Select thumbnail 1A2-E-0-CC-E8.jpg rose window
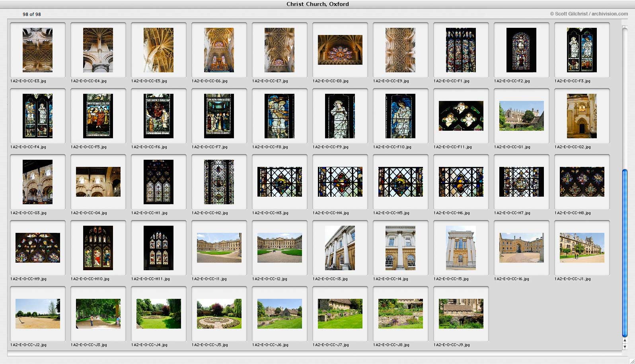This screenshot has height=364, width=635. click(x=340, y=50)
